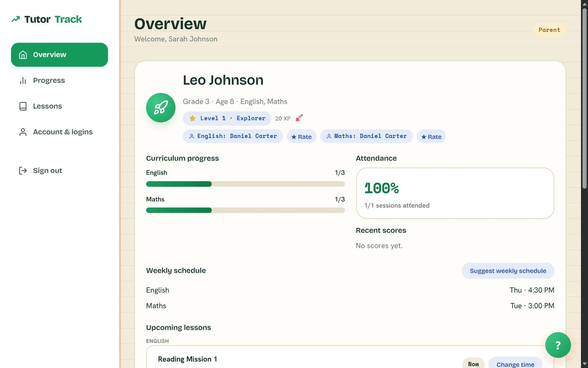The width and height of the screenshot is (588, 368).
Task: Click the Tutor Track logo icon
Action: coord(16,19)
